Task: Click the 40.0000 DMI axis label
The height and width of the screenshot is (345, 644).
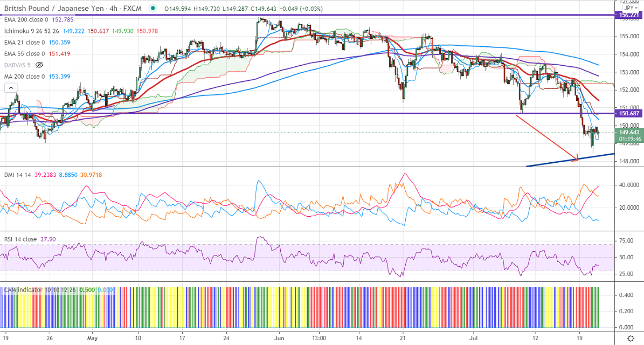Action: 628,185
